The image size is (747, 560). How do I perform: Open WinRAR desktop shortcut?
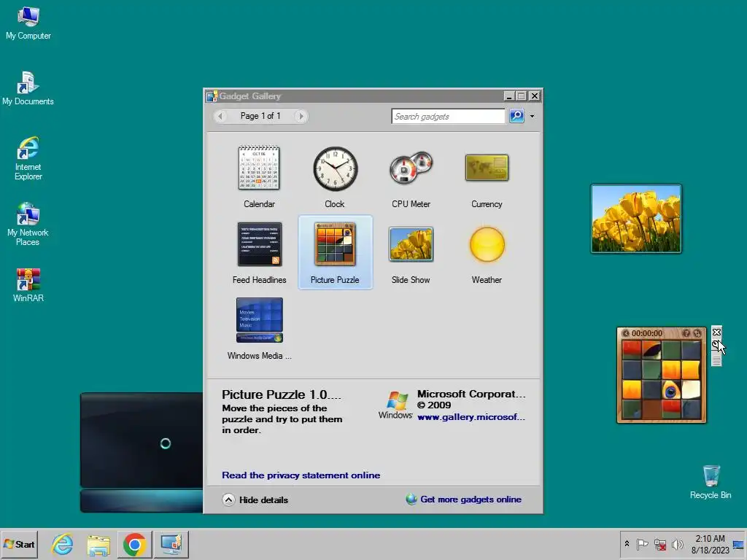coord(28,285)
